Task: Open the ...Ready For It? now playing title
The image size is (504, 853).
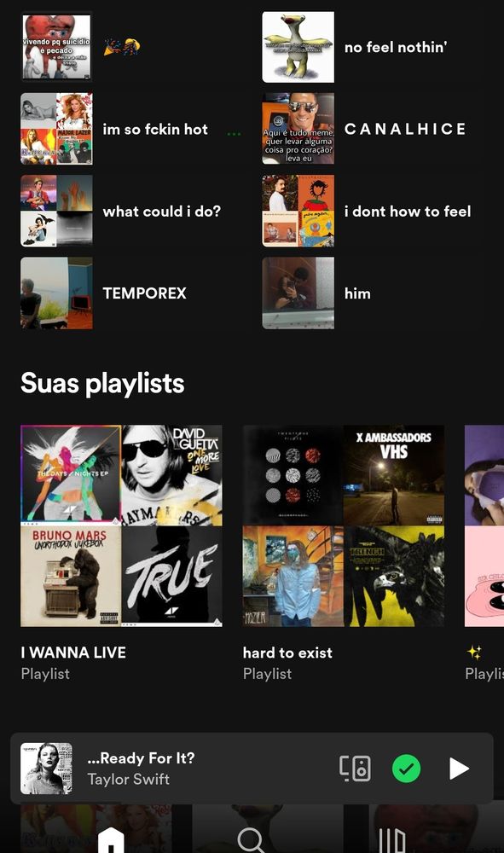Action: tap(141, 757)
